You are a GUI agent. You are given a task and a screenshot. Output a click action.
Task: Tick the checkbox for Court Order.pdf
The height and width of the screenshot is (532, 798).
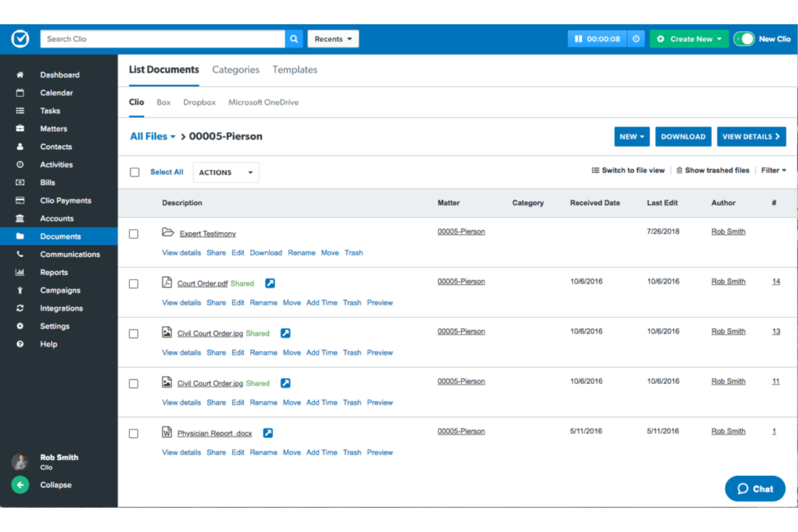point(134,284)
